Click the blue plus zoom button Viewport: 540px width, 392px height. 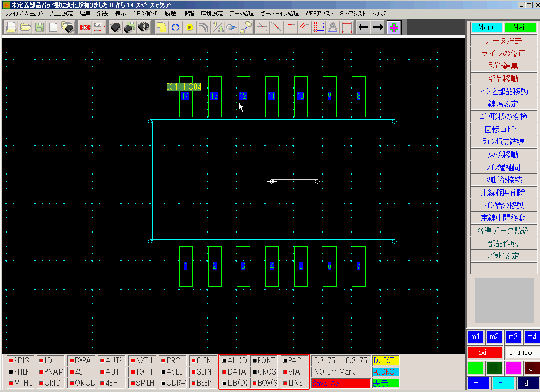click(478, 383)
